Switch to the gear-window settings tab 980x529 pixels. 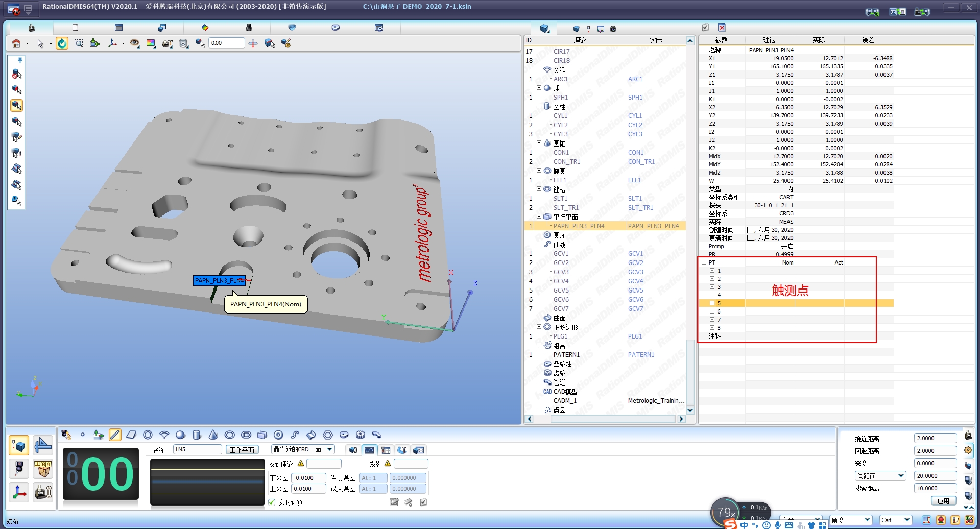tap(379, 28)
